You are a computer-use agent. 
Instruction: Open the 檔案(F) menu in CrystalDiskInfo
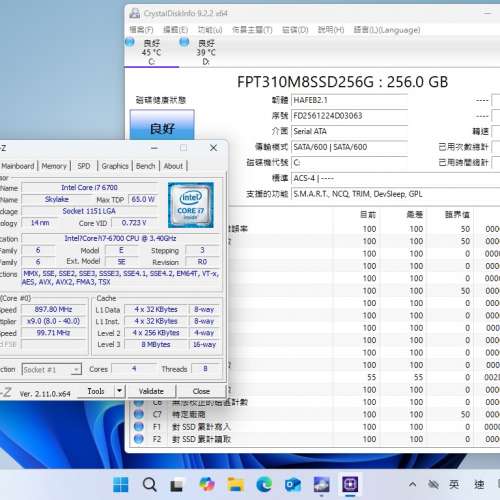(x=141, y=30)
